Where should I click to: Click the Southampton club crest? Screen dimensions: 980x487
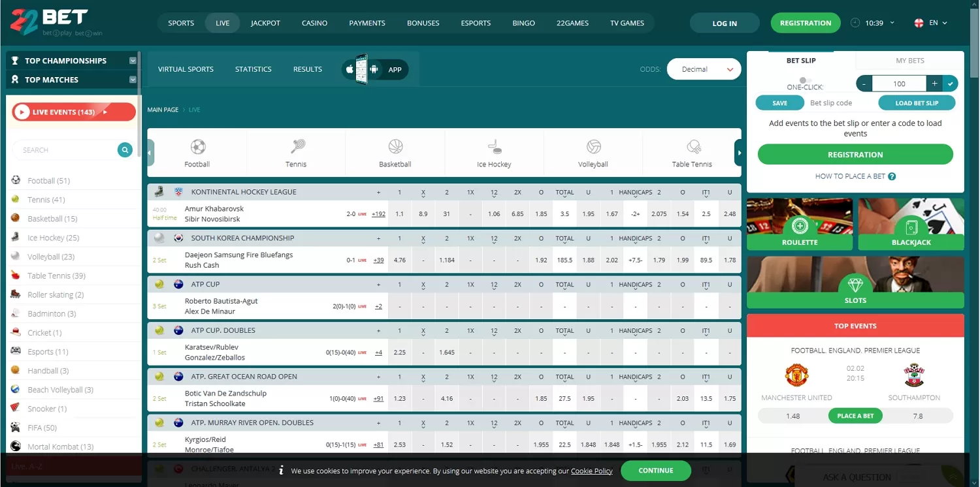pyautogui.click(x=914, y=375)
